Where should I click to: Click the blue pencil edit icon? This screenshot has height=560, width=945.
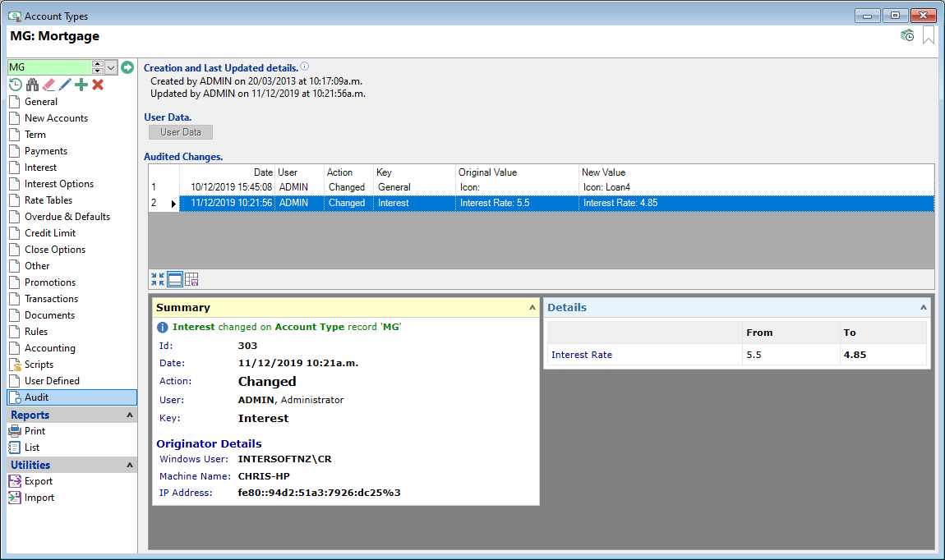65,85
